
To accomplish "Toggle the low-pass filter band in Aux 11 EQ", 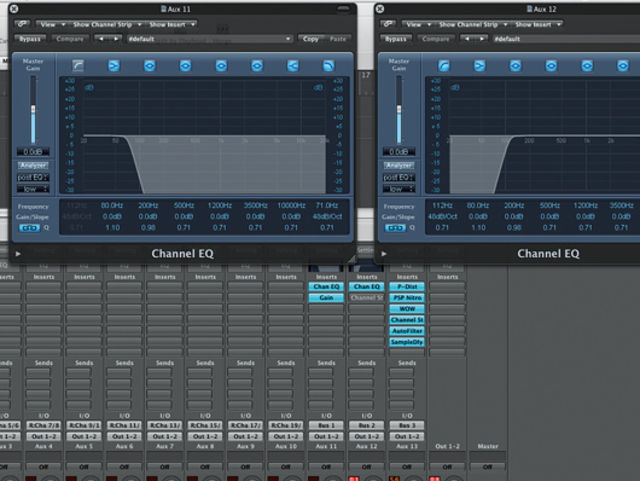I will (329, 65).
